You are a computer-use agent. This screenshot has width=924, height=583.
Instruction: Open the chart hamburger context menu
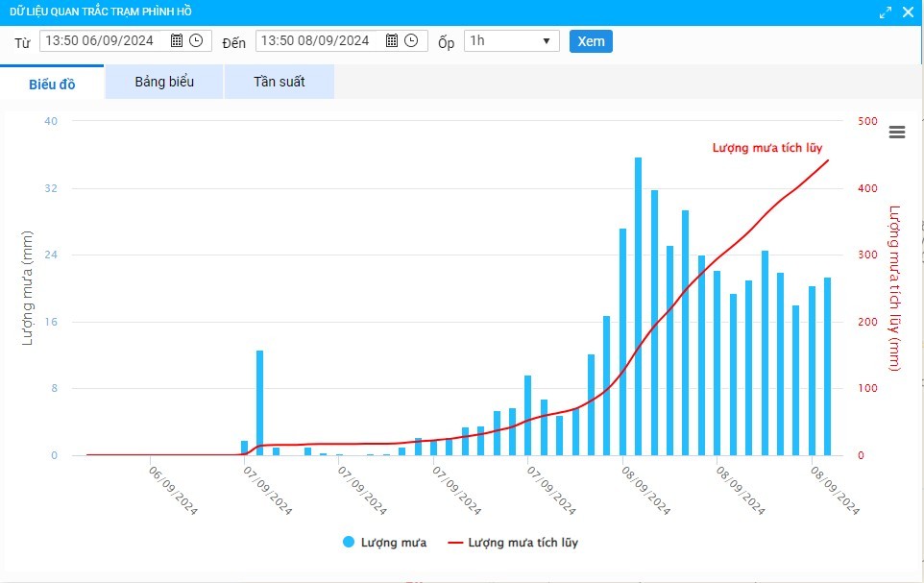point(897,133)
